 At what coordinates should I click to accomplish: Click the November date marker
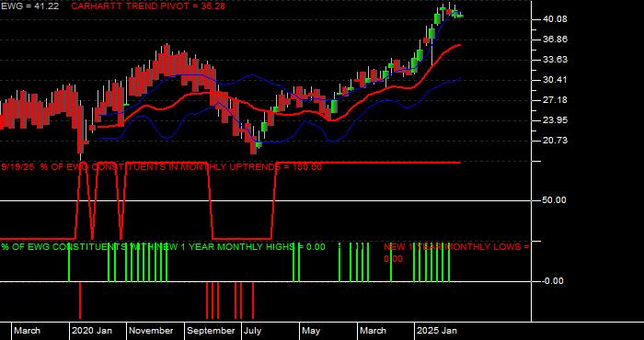[x=152, y=331]
